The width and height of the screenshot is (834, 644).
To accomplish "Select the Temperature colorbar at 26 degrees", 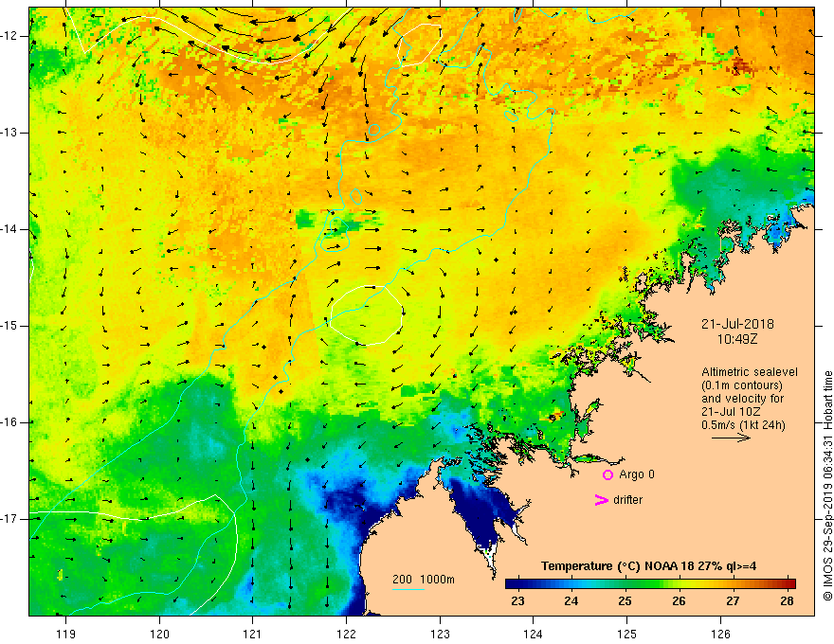I will click(x=679, y=583).
